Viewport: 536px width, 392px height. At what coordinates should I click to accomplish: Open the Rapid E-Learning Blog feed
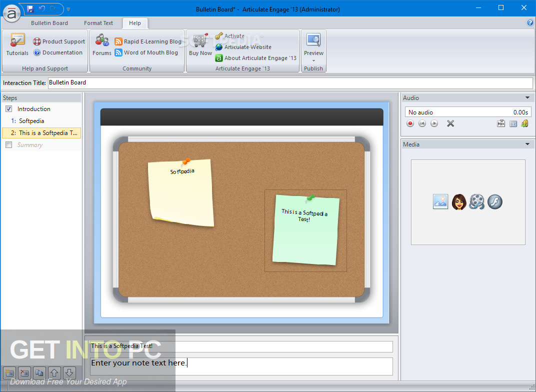(148, 41)
